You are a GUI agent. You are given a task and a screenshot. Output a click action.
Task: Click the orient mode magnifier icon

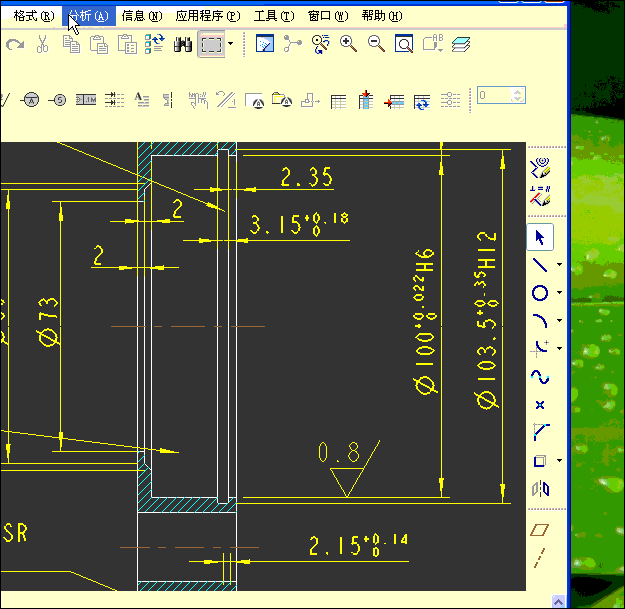[320, 44]
